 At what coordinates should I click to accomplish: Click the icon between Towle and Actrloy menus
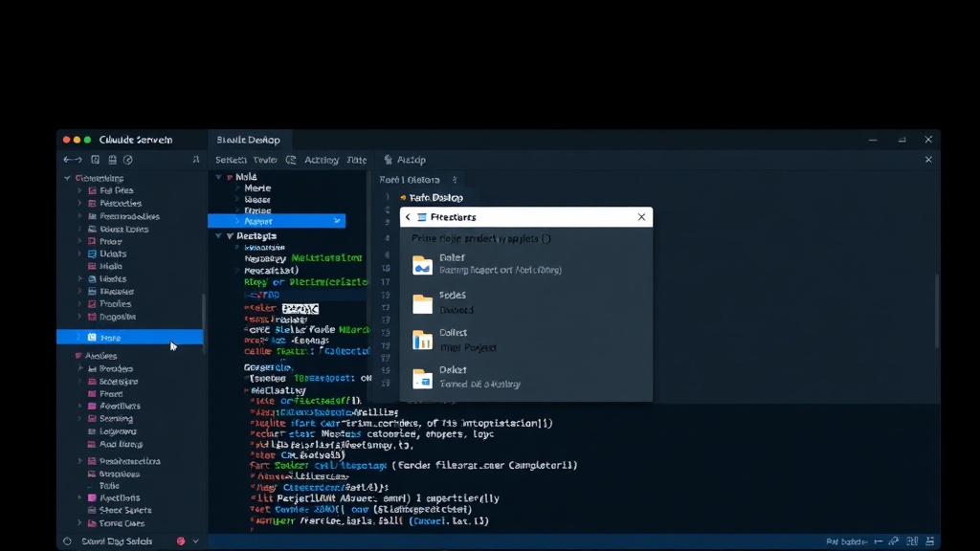291,160
